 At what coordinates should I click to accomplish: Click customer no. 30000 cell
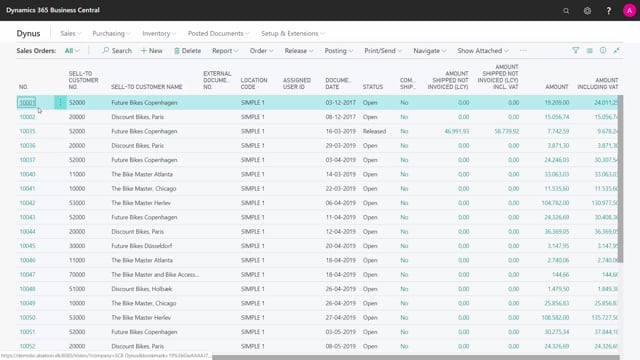pyautogui.click(x=77, y=246)
